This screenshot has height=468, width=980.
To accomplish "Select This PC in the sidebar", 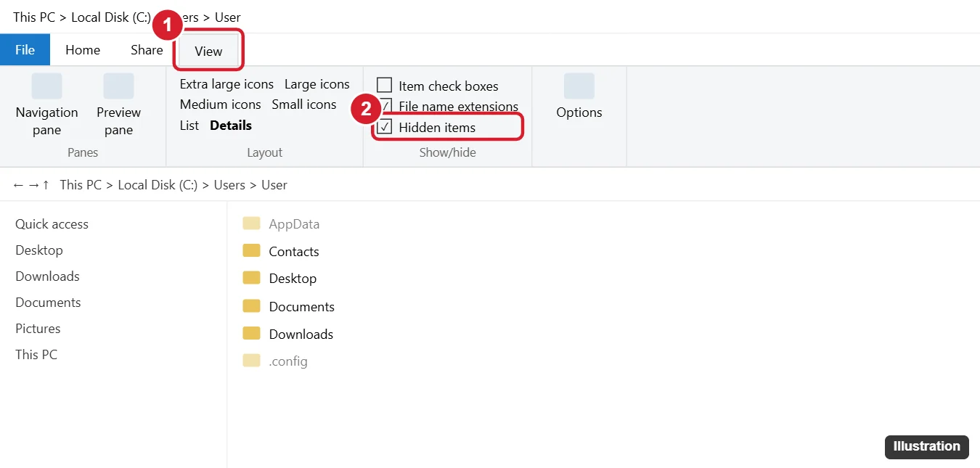I will pos(36,355).
